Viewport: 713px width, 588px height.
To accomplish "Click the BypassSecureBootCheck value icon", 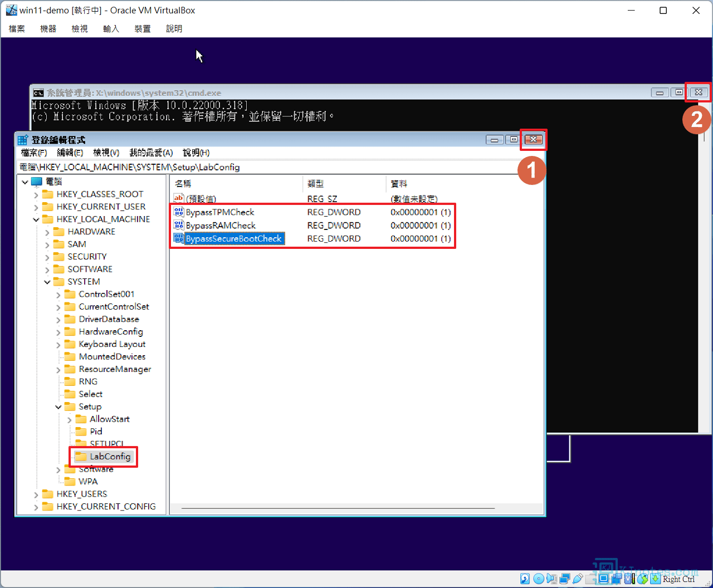I will [179, 239].
